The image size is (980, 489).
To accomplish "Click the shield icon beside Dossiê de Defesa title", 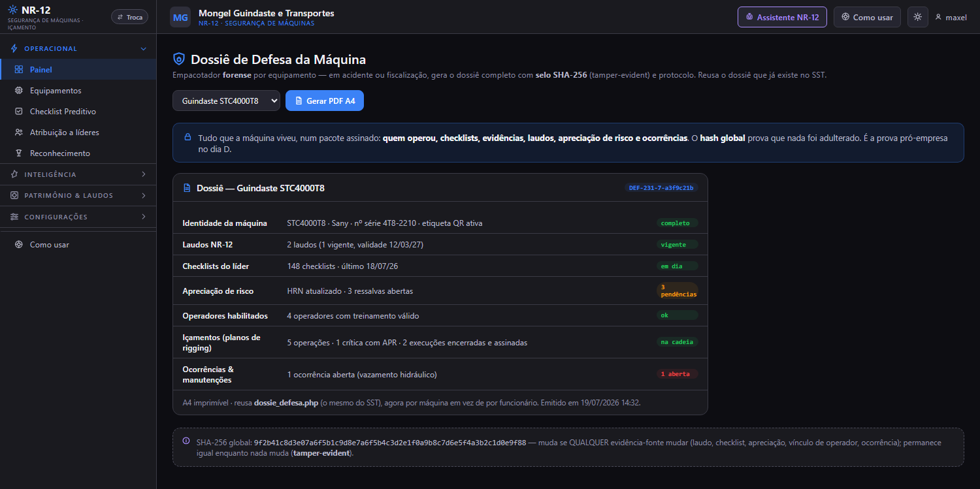I will coord(178,59).
